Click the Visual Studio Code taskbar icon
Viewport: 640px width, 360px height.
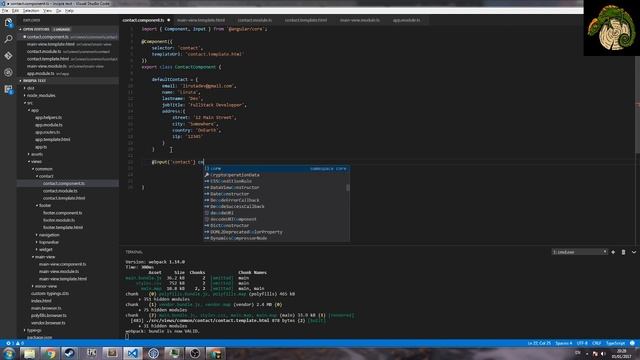(x=132, y=353)
